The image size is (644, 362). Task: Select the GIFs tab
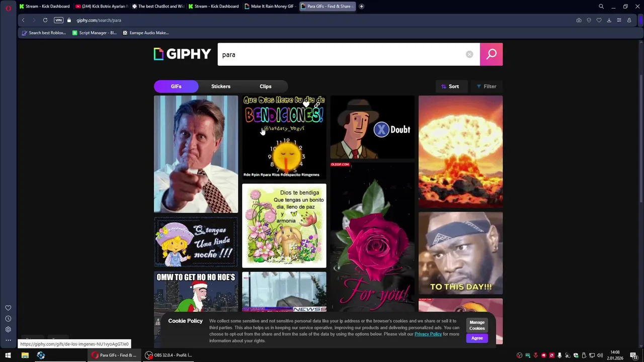(x=176, y=86)
